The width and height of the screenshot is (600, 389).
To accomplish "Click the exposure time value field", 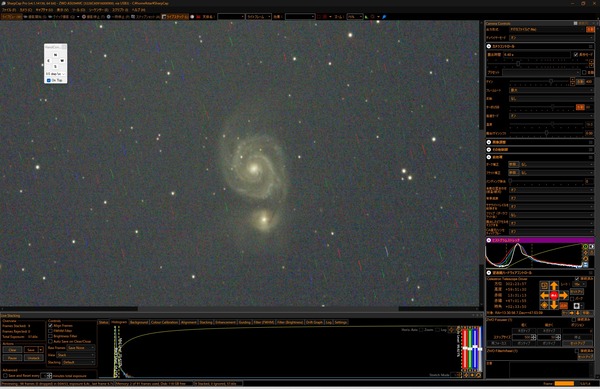I will (x=537, y=55).
